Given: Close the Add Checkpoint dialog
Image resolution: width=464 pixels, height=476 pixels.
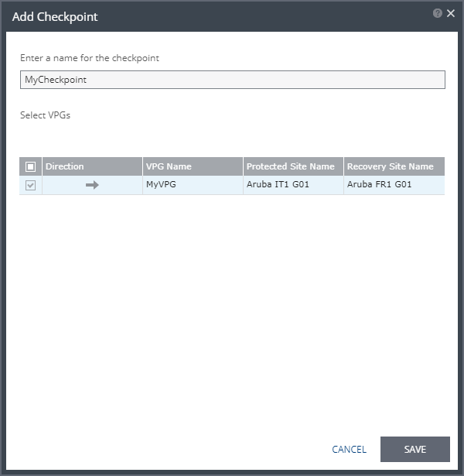Looking at the screenshot, I should (x=451, y=13).
